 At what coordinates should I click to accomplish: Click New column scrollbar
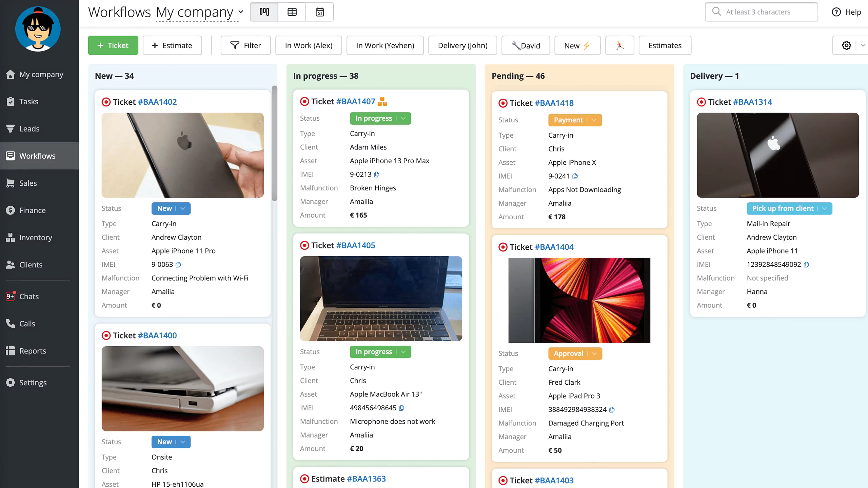tap(274, 143)
